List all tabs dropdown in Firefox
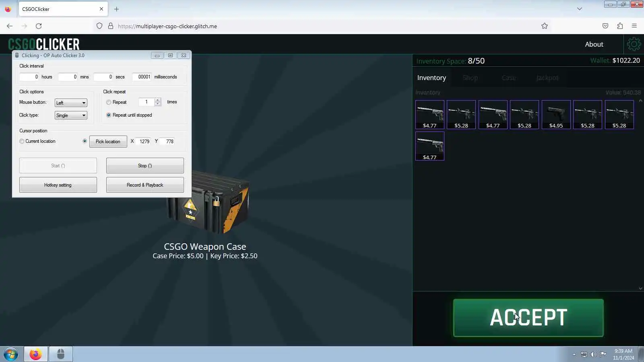Screen dimensions: 644x362 tap(580, 9)
